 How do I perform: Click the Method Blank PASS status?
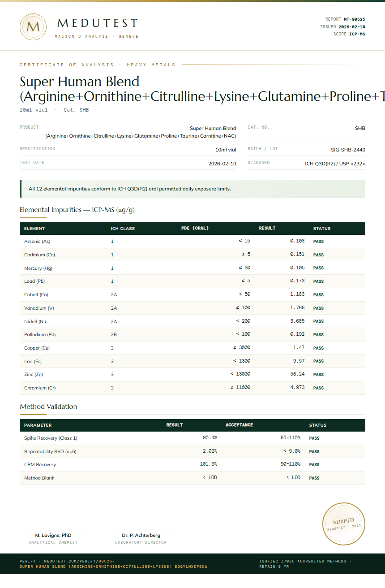tap(314, 478)
